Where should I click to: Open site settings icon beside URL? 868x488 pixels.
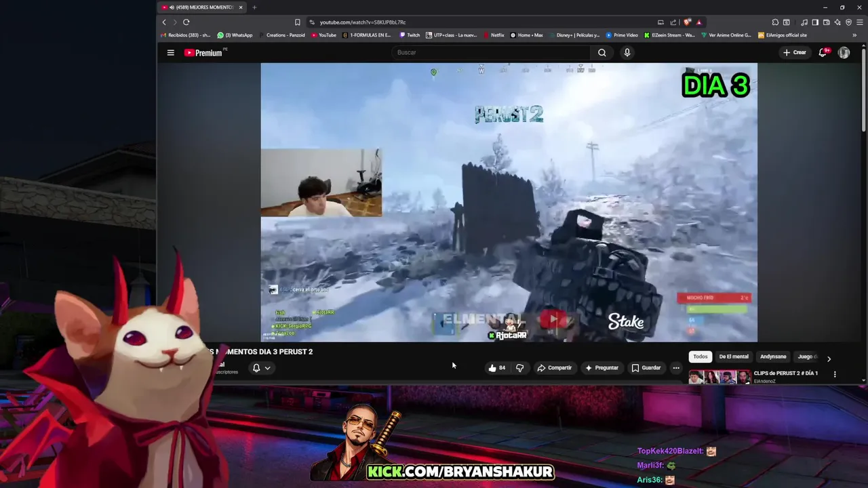pyautogui.click(x=312, y=22)
